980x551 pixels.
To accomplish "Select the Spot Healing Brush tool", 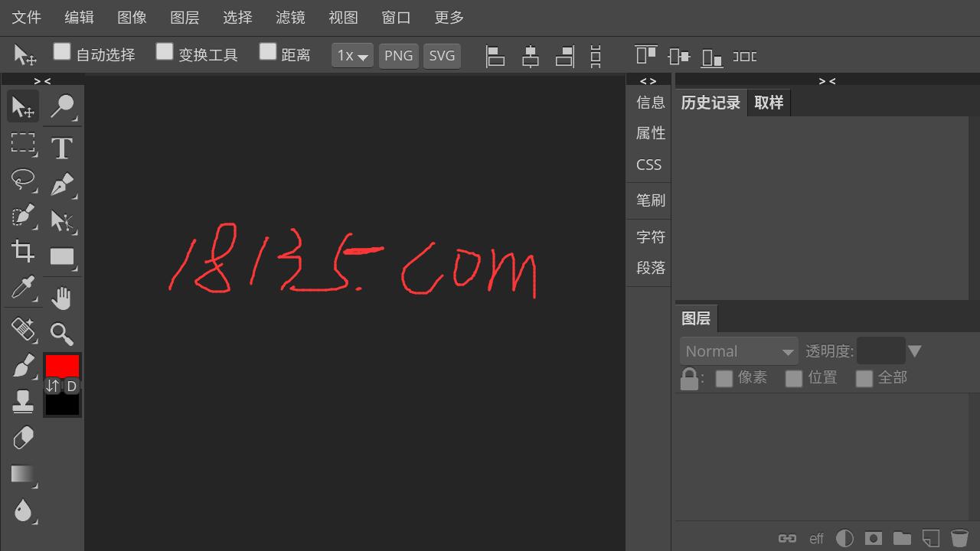I will (x=23, y=330).
